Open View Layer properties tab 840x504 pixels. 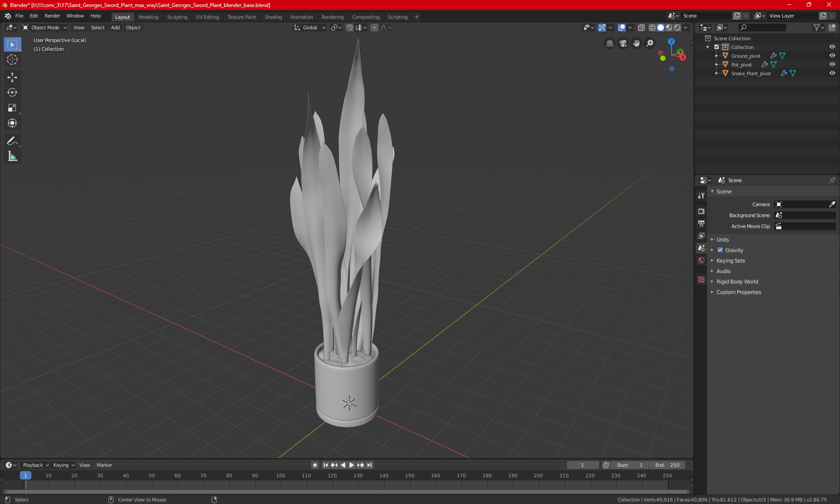[x=701, y=236]
